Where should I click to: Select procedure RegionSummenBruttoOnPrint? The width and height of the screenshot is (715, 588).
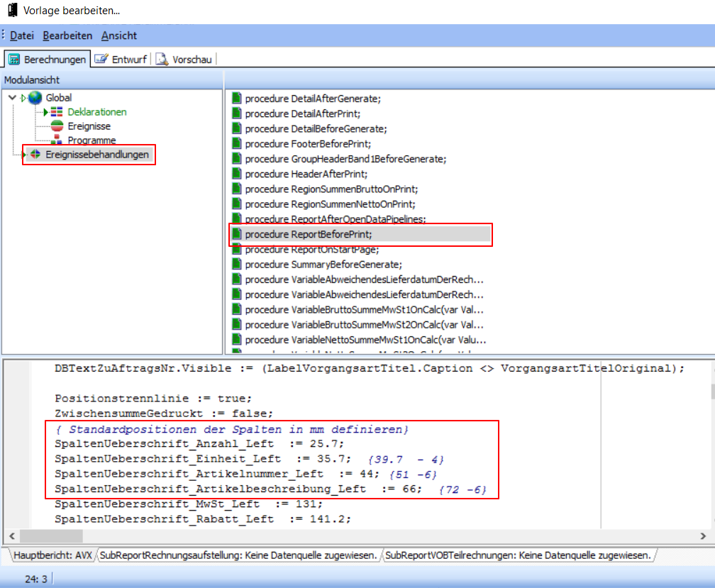tap(331, 189)
